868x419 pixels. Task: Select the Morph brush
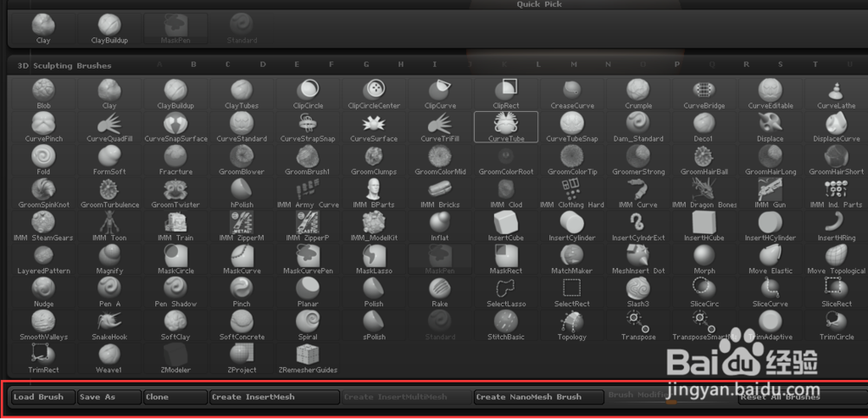pyautogui.click(x=704, y=260)
